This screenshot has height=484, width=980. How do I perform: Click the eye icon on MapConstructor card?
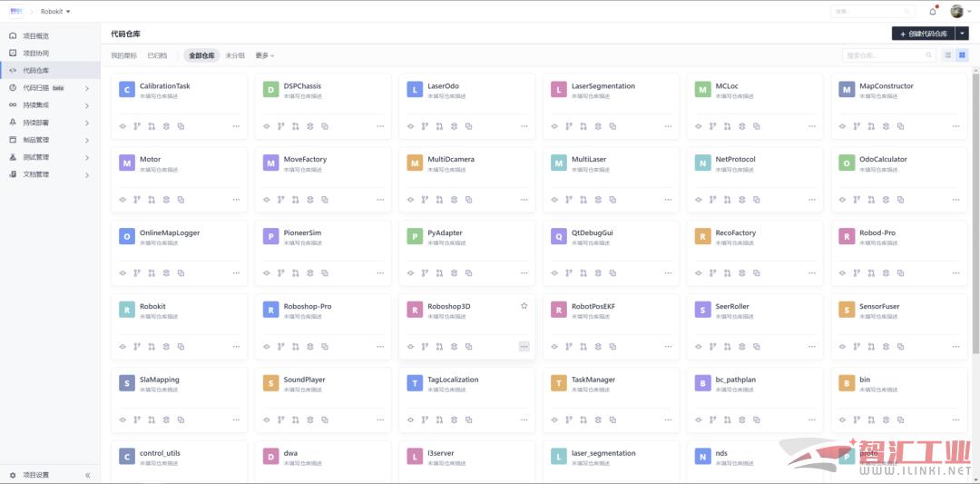(x=842, y=126)
